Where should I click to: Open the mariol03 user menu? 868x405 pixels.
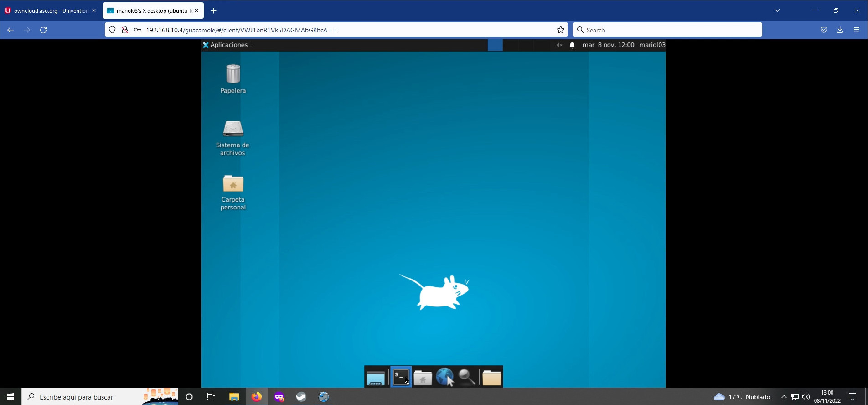pos(652,45)
